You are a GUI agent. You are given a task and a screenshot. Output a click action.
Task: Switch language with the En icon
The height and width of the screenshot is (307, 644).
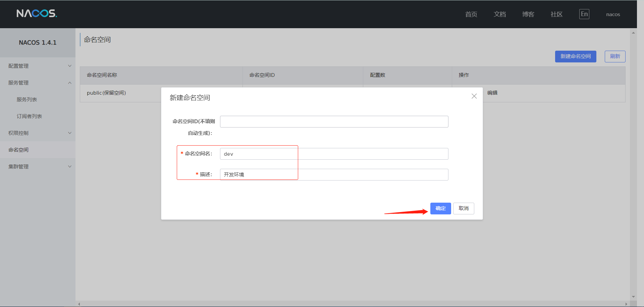(x=584, y=14)
